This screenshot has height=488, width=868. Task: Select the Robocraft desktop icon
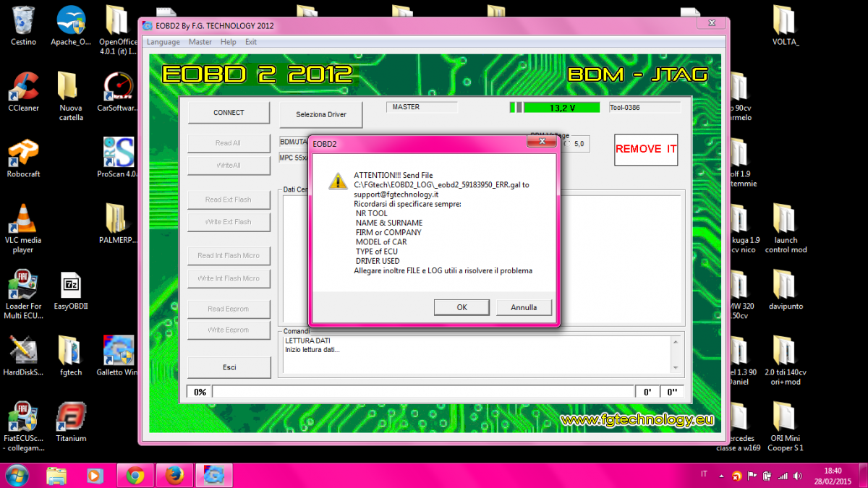coord(24,158)
